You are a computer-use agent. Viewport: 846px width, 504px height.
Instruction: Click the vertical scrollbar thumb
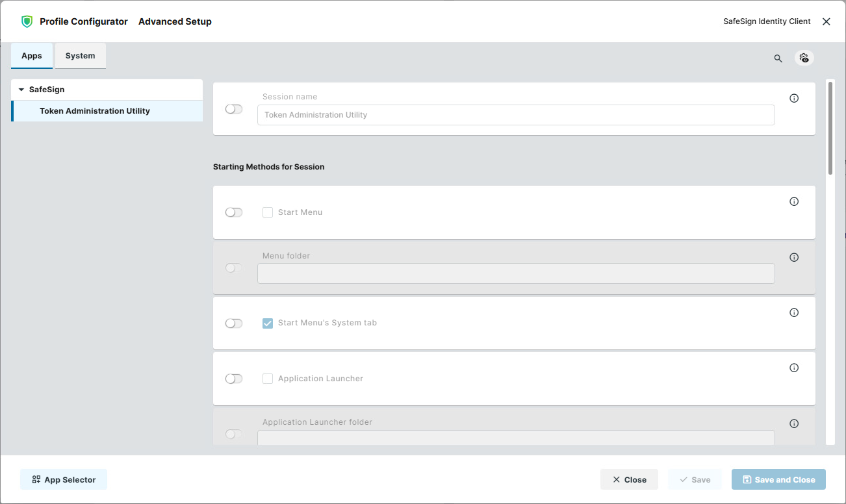(x=830, y=128)
